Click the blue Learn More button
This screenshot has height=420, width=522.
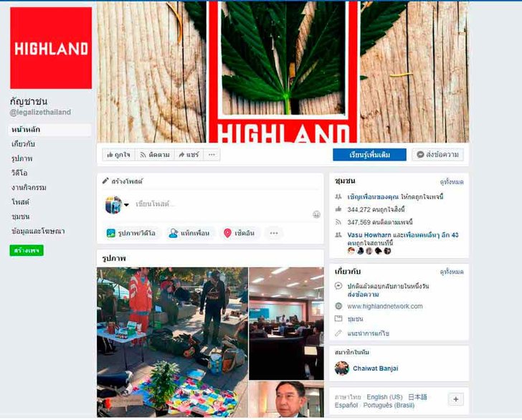(x=369, y=155)
